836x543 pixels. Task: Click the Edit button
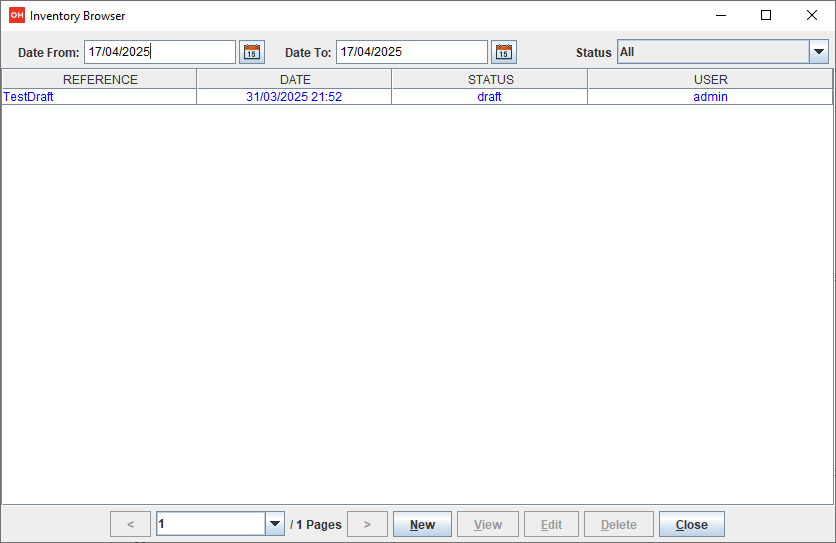(x=551, y=524)
